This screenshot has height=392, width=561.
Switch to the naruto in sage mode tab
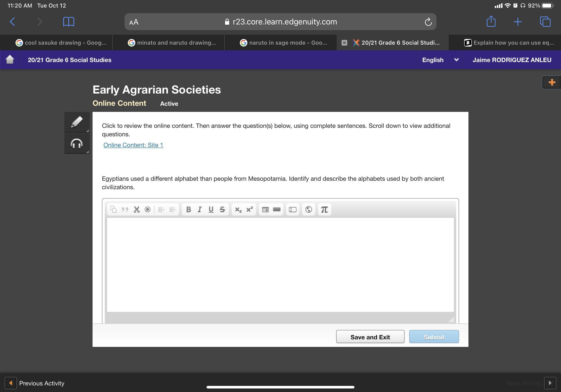coord(283,43)
